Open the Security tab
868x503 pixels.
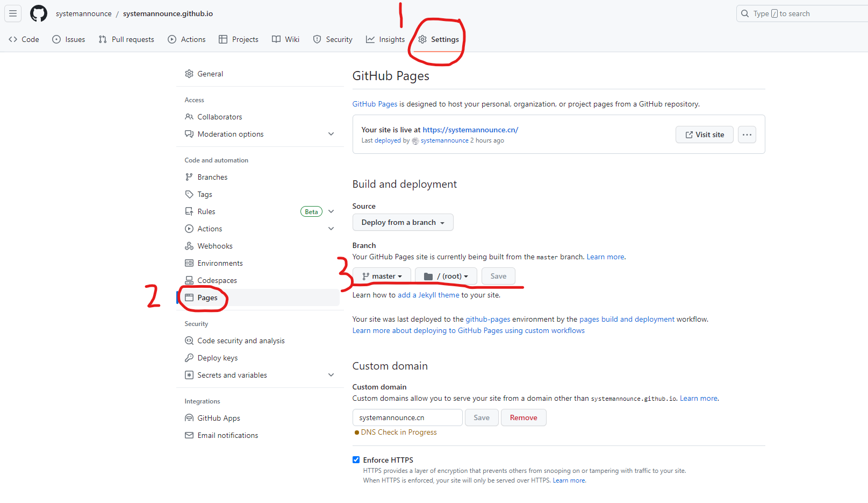pyautogui.click(x=333, y=39)
